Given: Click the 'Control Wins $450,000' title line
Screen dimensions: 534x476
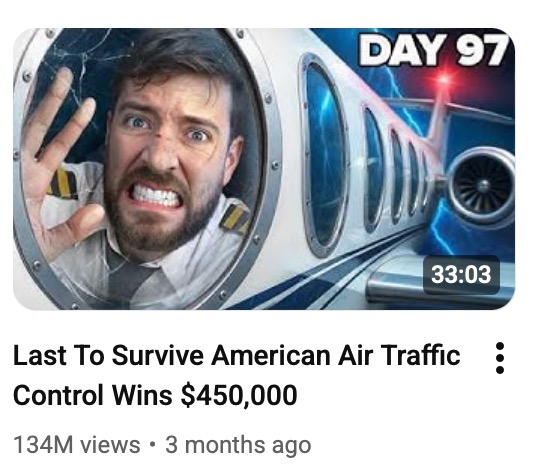Looking at the screenshot, I should tap(155, 395).
